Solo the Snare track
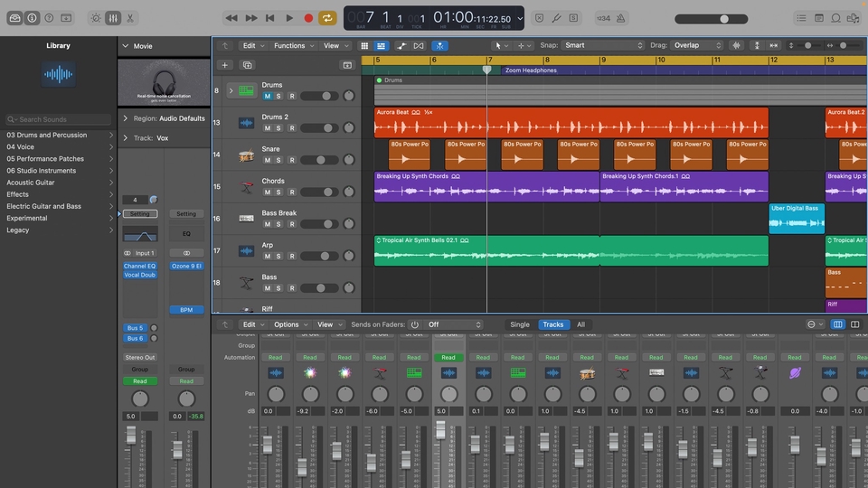Screen dimensions: 868x488 pyautogui.click(x=278, y=160)
